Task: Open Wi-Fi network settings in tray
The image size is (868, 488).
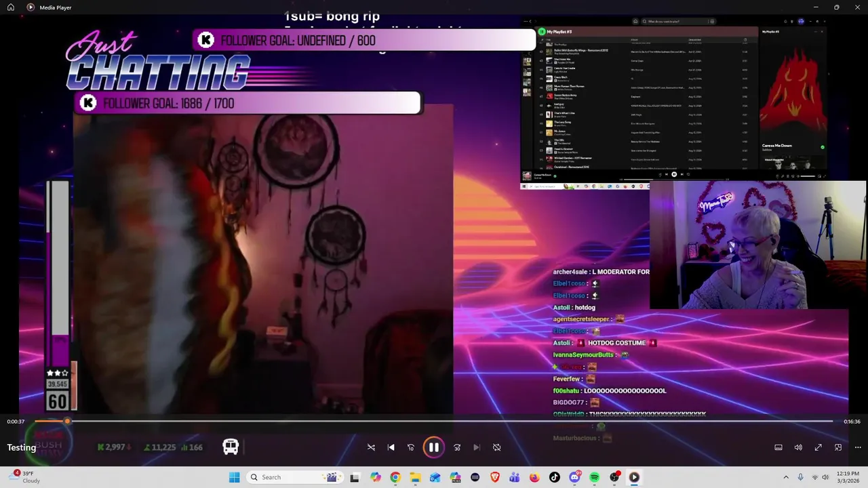Action: [x=815, y=477]
